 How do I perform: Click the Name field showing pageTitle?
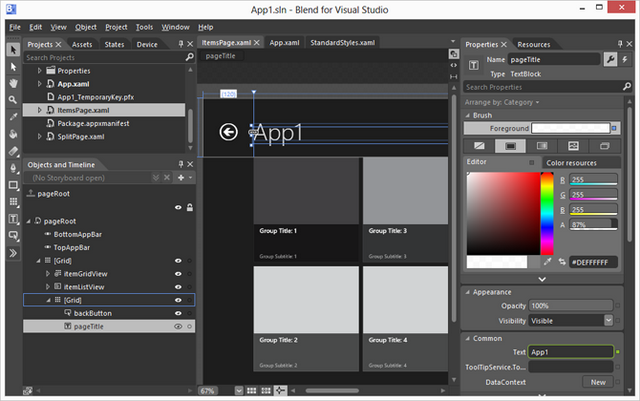[x=554, y=60]
